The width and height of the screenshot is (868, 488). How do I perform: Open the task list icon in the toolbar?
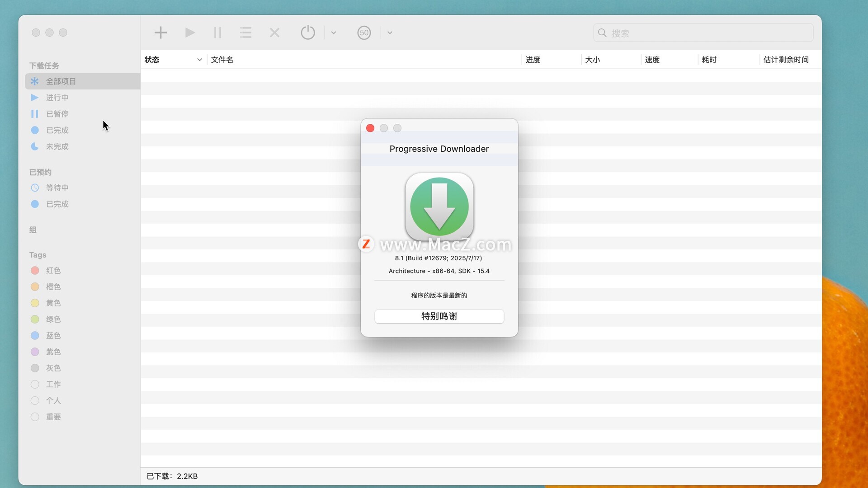click(x=245, y=33)
